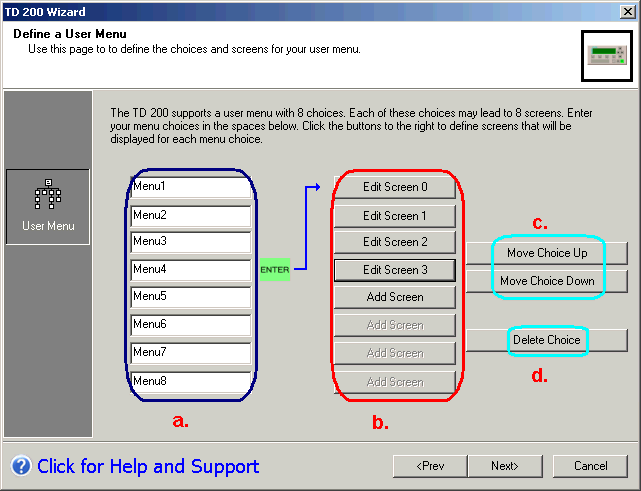
Task: Click the TD 200 device icon
Action: tap(607, 56)
